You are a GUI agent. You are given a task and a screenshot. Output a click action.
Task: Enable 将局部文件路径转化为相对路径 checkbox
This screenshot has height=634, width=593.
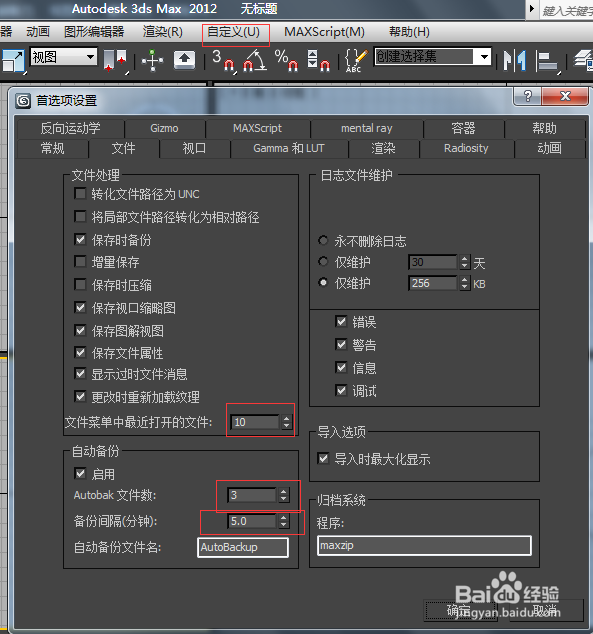pos(80,217)
